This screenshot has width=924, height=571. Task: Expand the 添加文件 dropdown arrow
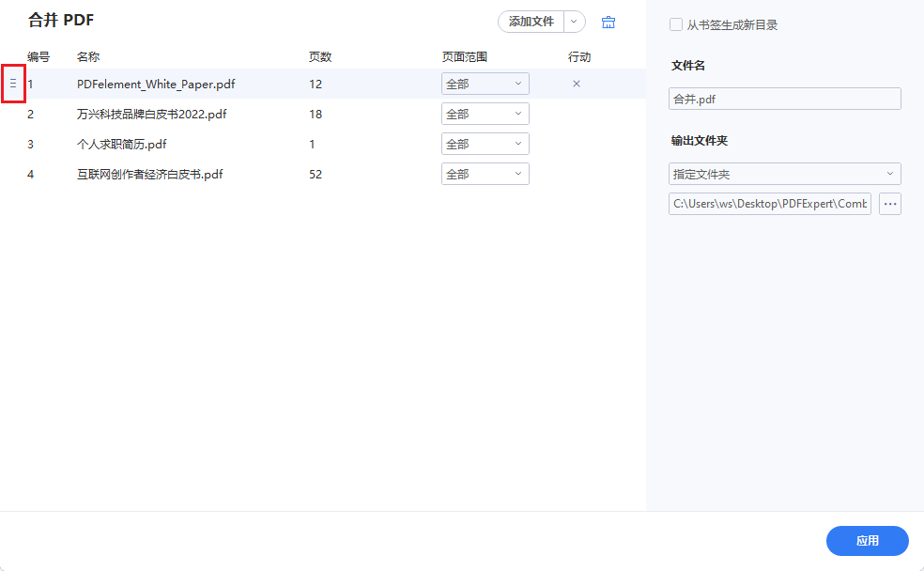click(x=575, y=21)
